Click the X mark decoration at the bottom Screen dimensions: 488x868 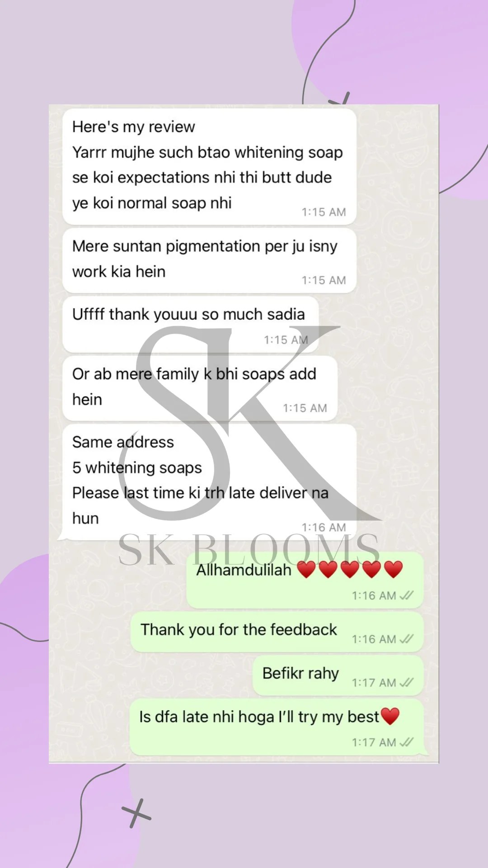point(136,813)
